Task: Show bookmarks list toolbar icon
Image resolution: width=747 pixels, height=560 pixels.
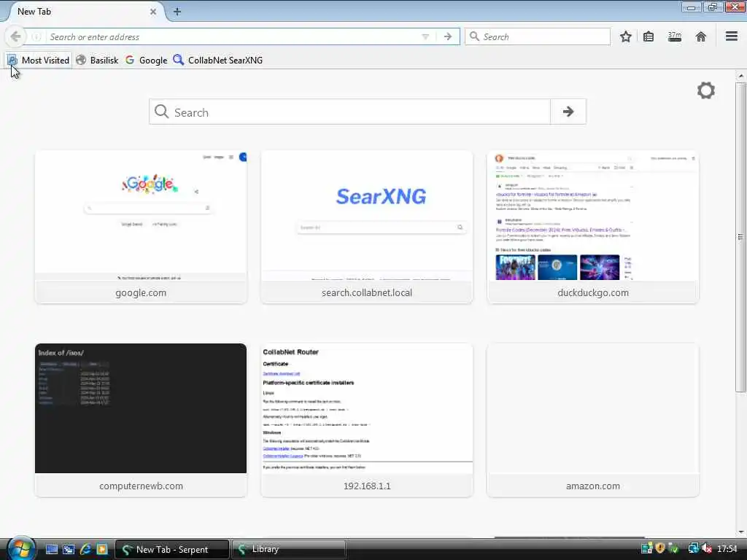Action: [x=649, y=36]
